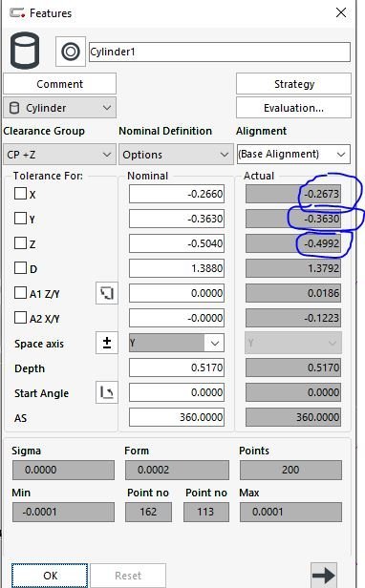
Task: Enable tolerance checkbox for Y
Action: click(x=20, y=219)
